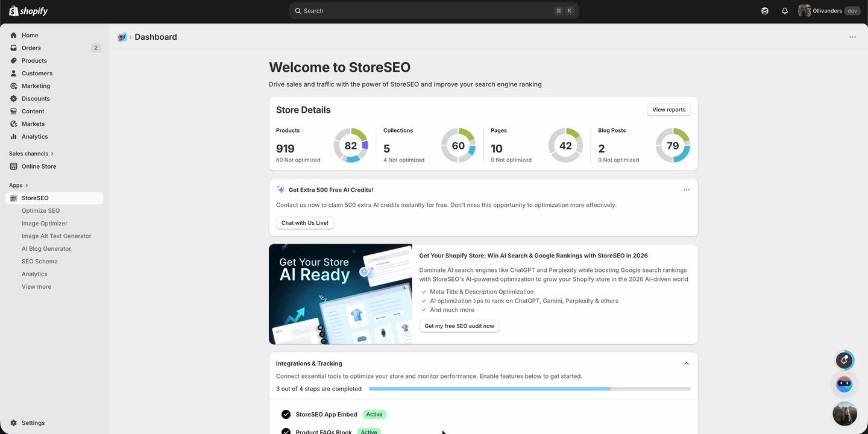This screenshot has height=434, width=868.
Task: Click the Online Store shop icon
Action: click(x=13, y=166)
